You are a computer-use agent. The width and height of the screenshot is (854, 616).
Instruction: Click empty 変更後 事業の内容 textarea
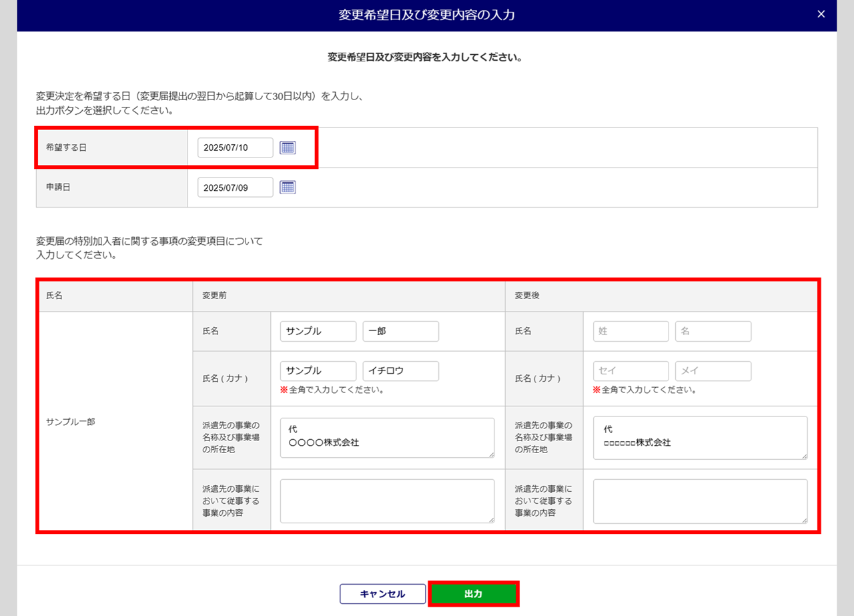[x=700, y=501]
